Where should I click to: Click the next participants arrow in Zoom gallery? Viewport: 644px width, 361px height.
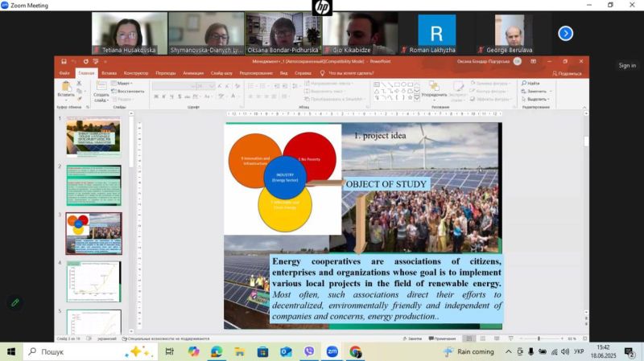(x=566, y=33)
